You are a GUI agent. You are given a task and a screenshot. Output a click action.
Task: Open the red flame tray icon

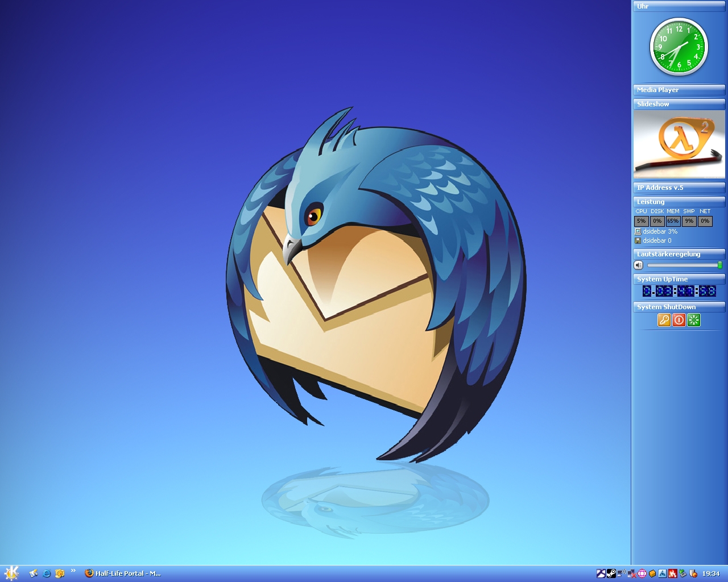tap(673, 573)
